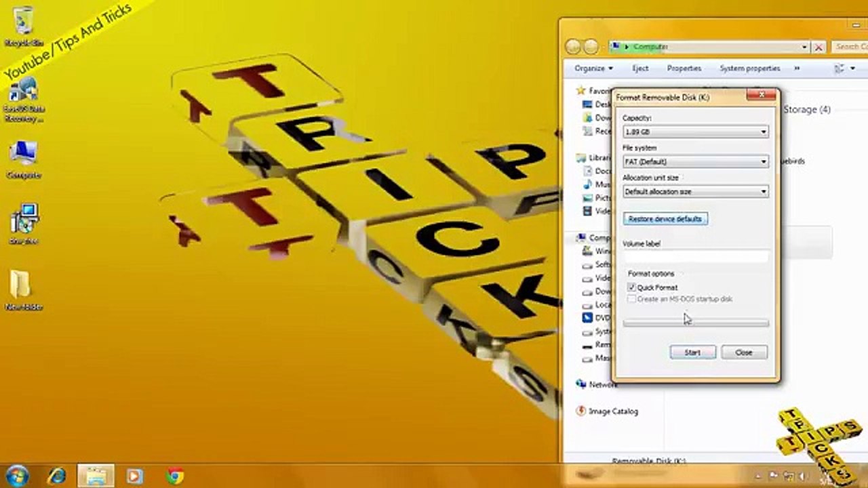Click the Explorer forward navigation arrow
This screenshot has width=868, height=488.
(591, 47)
